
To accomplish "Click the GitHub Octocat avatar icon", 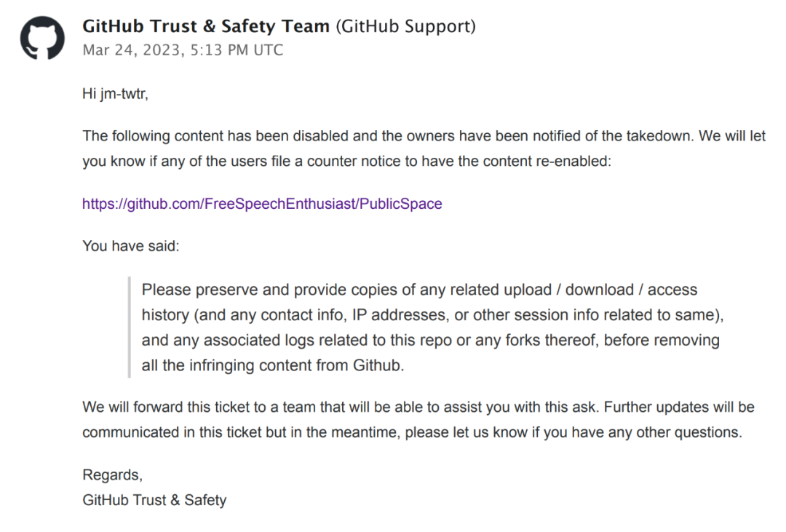I will pyautogui.click(x=42, y=38).
